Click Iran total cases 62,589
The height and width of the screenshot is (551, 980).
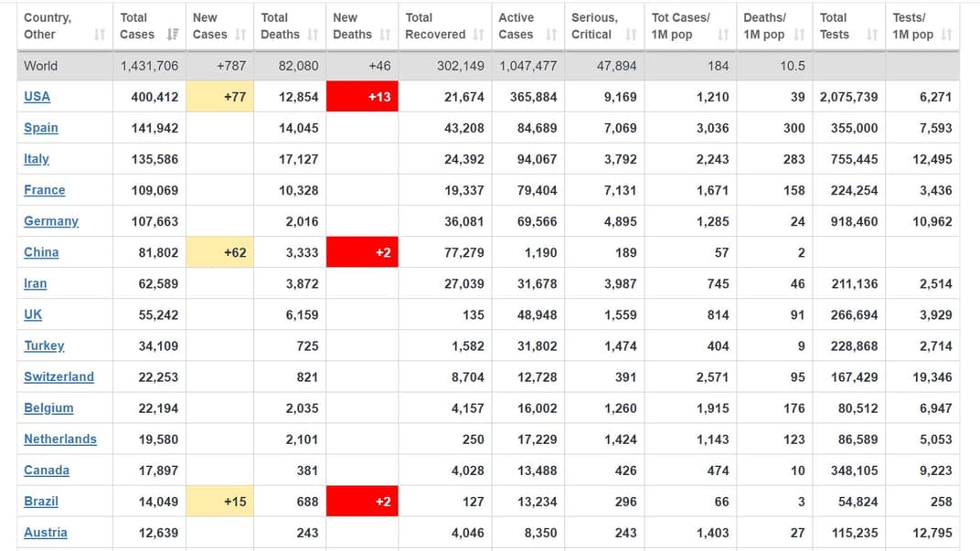158,283
